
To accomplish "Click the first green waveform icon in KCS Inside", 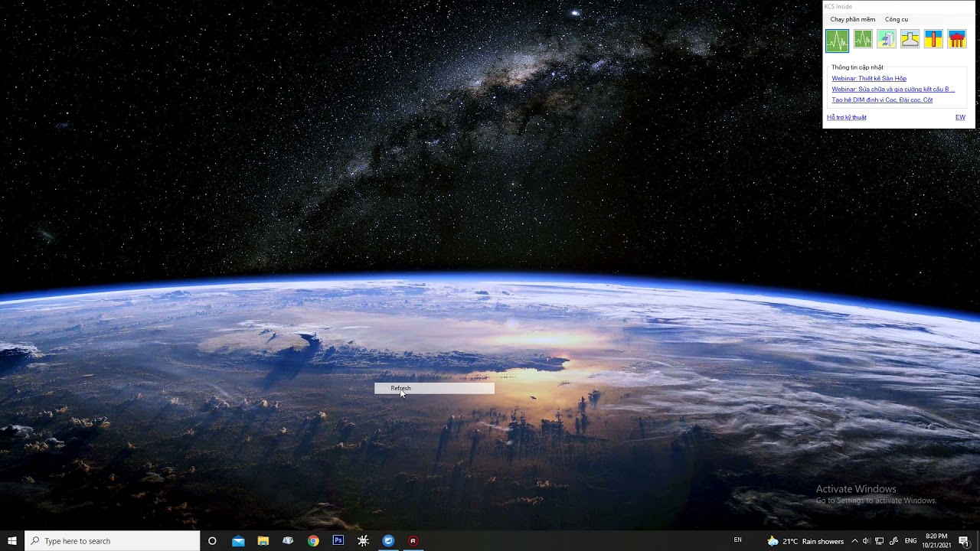I will 837,40.
